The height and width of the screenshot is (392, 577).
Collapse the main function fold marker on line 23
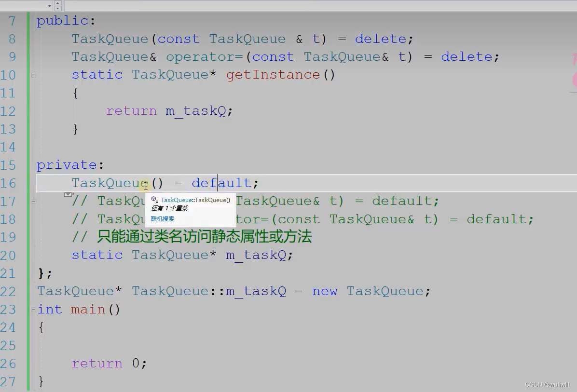coord(33,309)
